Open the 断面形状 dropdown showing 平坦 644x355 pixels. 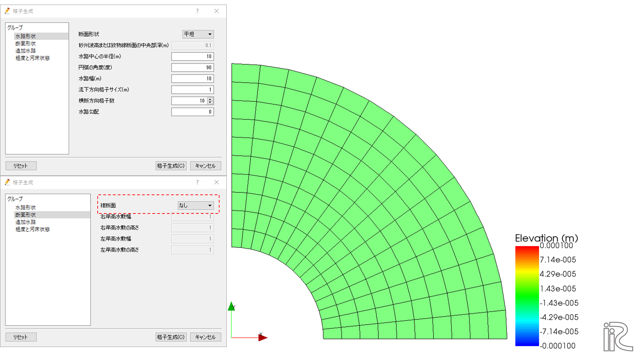tap(198, 34)
